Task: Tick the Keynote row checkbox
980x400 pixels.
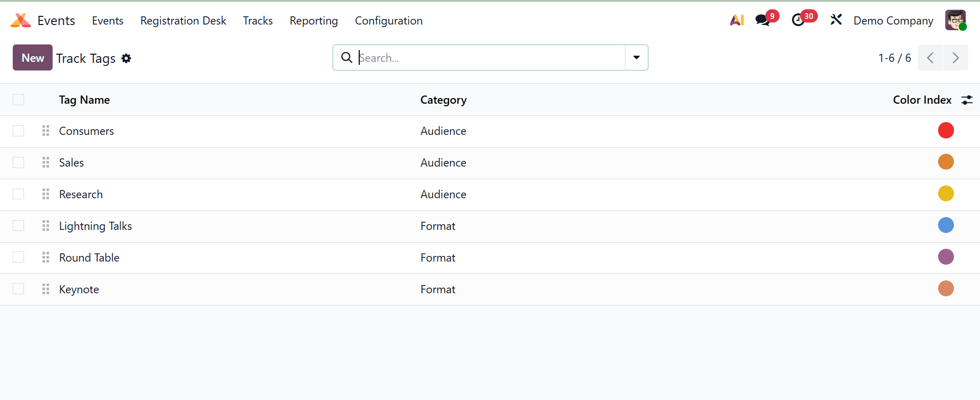Action: tap(18, 289)
